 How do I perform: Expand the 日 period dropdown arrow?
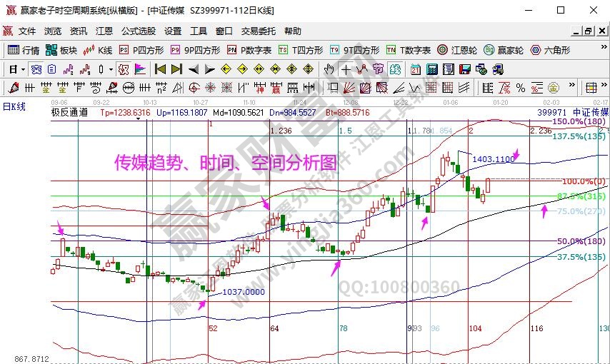[23, 69]
